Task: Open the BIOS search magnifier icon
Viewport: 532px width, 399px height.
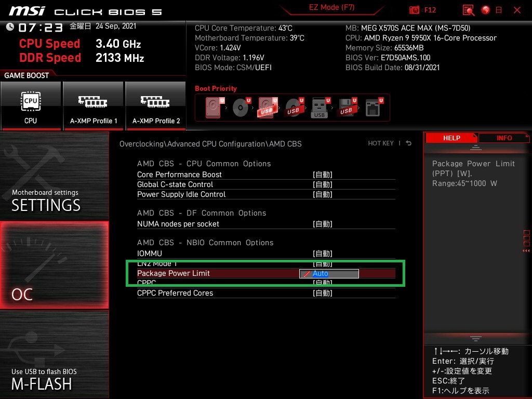Action: coord(469,10)
